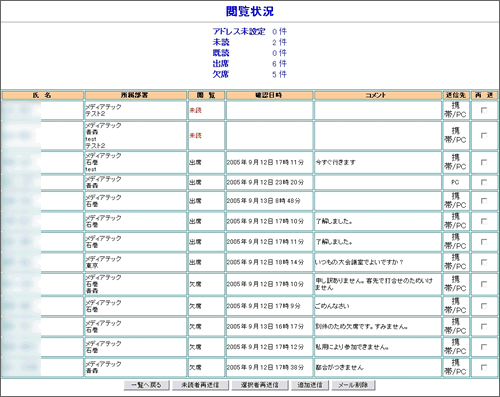Click the 都合がつきません comment
Screen dimensions: 500x397
pos(339,367)
